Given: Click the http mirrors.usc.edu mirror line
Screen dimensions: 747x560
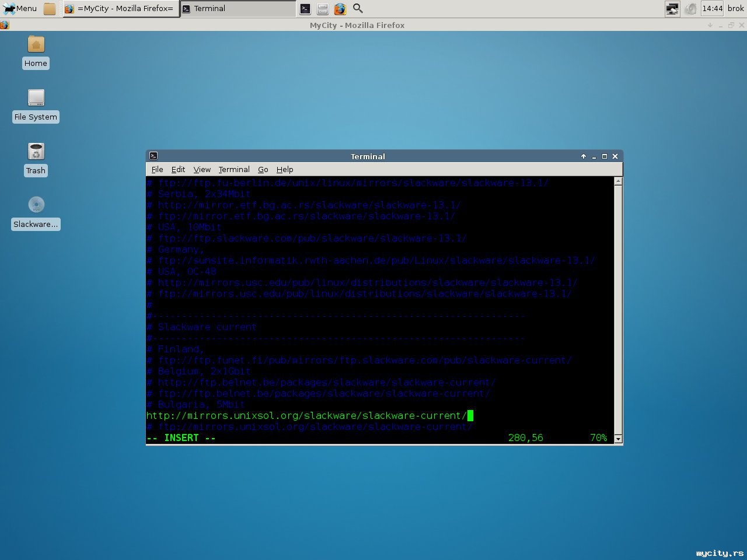Looking at the screenshot, I should [x=362, y=282].
